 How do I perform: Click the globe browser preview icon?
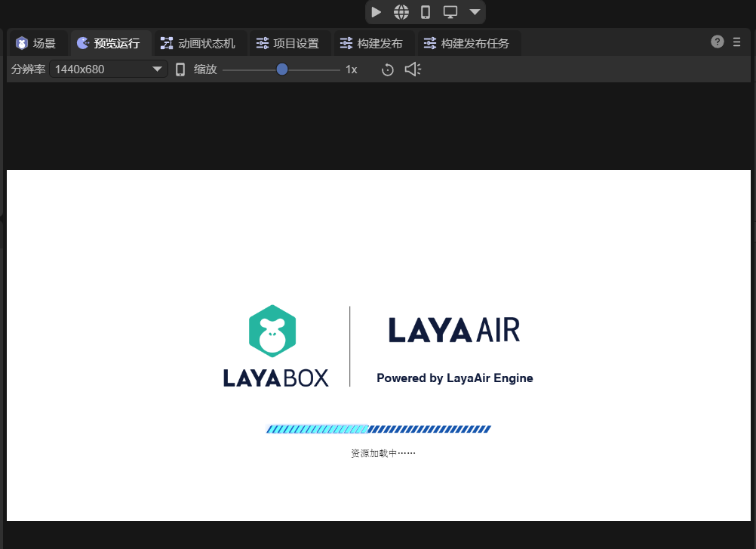(x=401, y=12)
